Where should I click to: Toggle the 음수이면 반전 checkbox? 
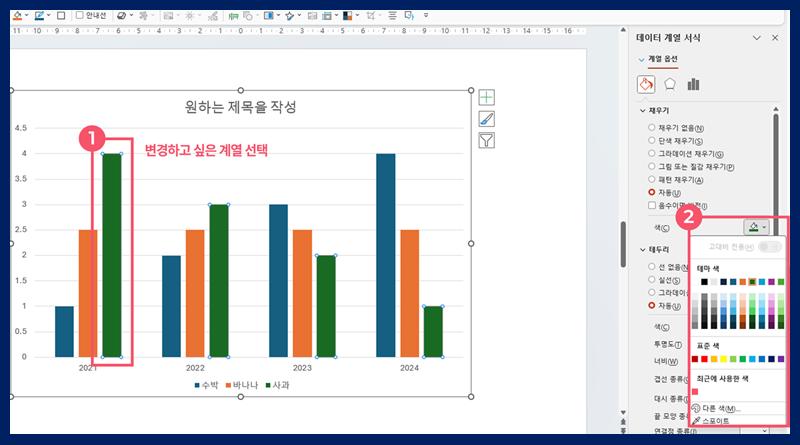point(652,205)
